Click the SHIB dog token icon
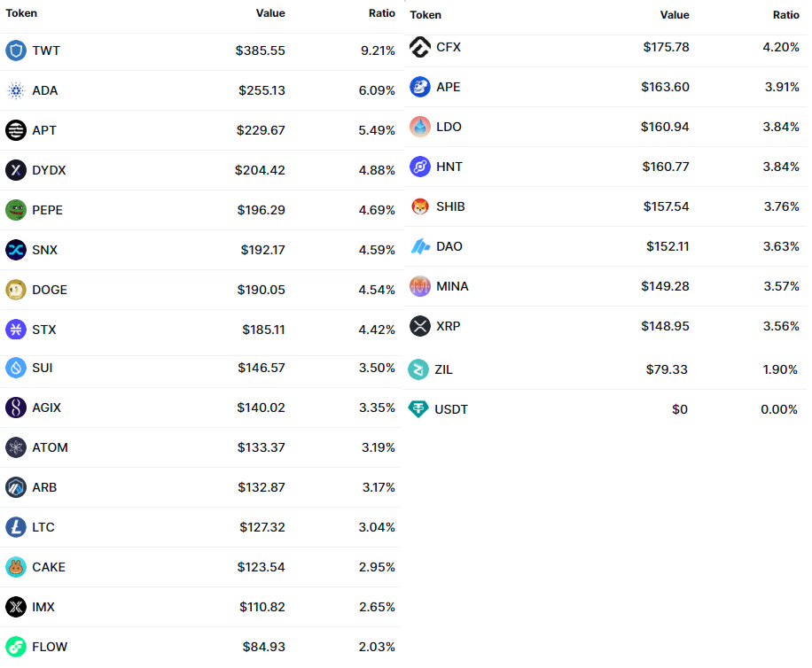 click(420, 206)
